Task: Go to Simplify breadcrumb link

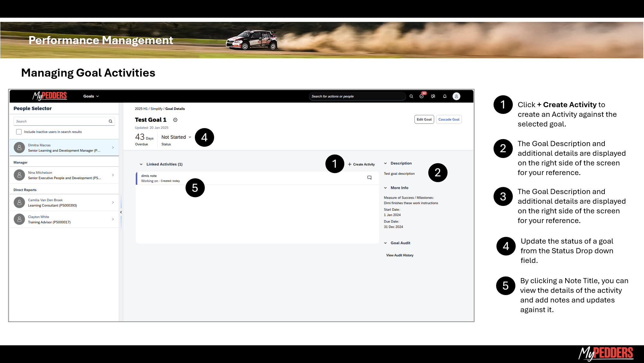Action: pyautogui.click(x=156, y=109)
